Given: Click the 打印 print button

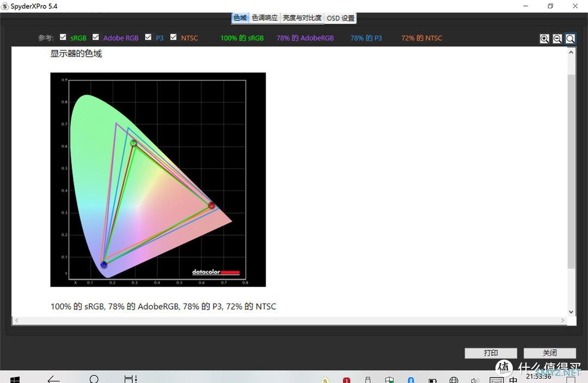Looking at the screenshot, I should (491, 353).
